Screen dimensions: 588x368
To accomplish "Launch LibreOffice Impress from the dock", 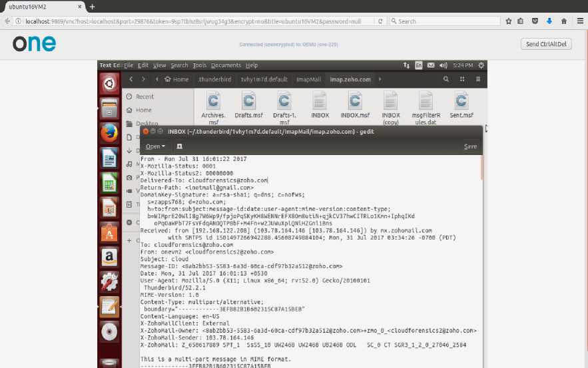I will click(109, 207).
